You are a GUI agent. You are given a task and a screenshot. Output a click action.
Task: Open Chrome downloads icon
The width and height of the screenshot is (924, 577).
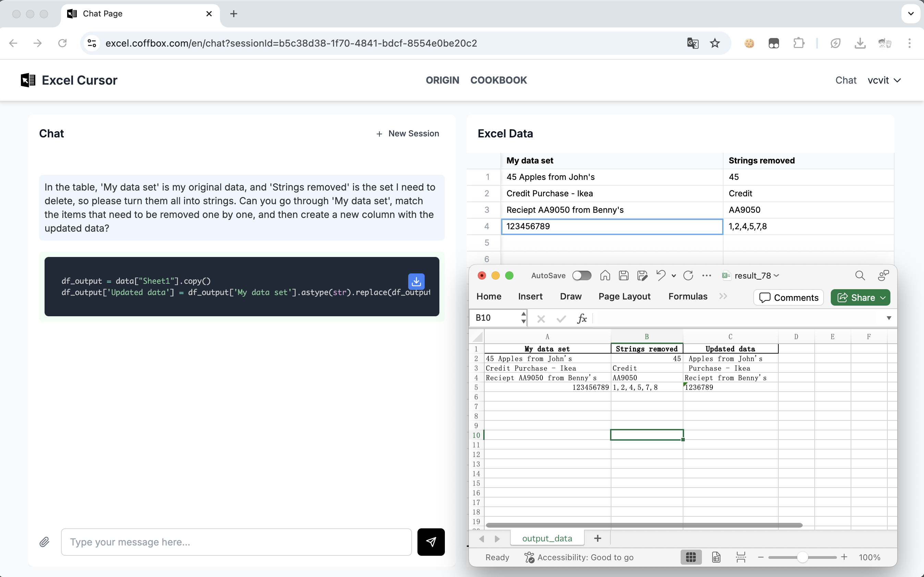point(860,43)
